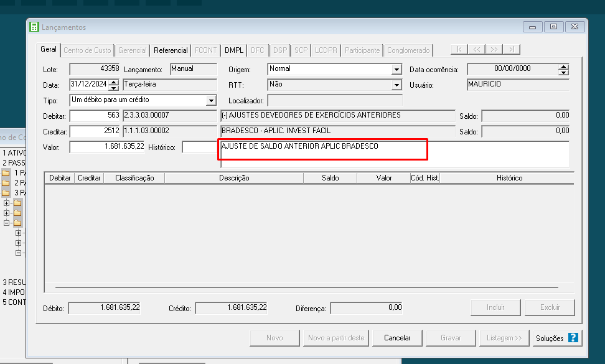
Task: Click the Cancelar button
Action: (397, 338)
